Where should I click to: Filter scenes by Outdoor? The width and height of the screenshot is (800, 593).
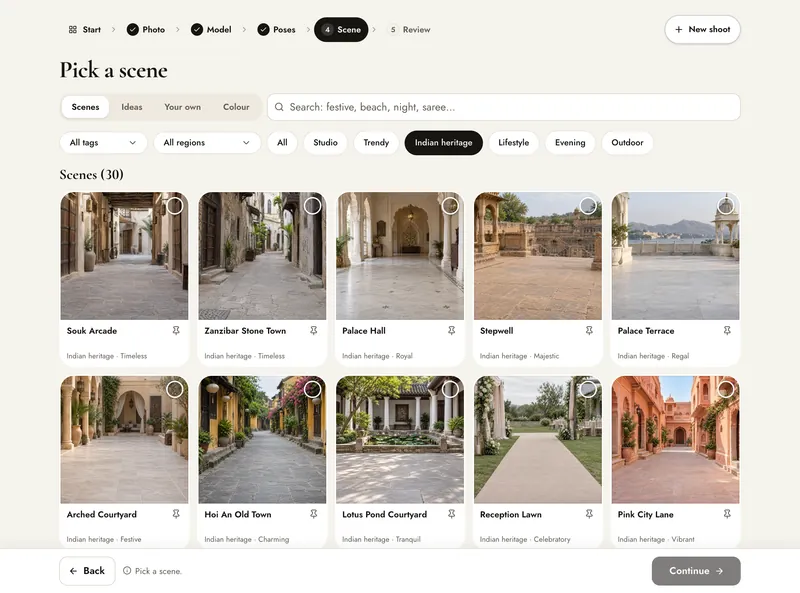628,143
